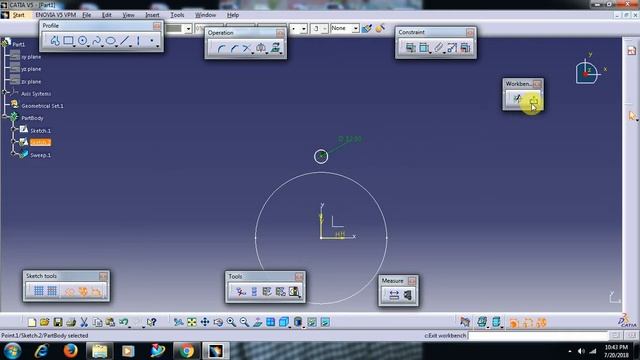Choose the Chamfer tool in Operation toolbar

(234, 48)
